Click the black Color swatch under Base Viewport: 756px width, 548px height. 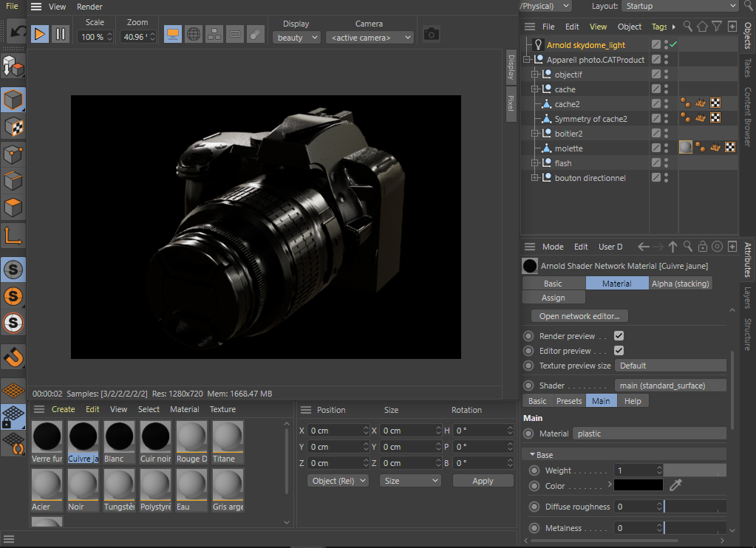(x=638, y=484)
